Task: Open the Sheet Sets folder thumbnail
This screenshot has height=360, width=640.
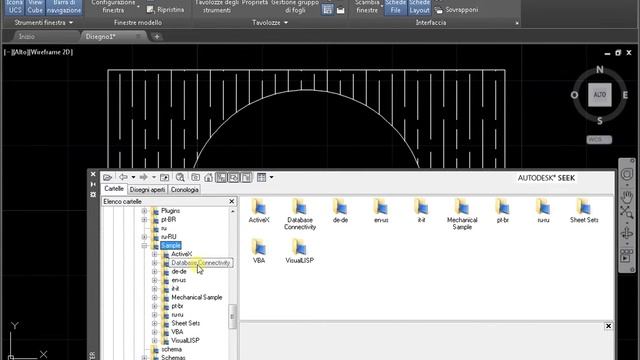Action: coord(584,211)
